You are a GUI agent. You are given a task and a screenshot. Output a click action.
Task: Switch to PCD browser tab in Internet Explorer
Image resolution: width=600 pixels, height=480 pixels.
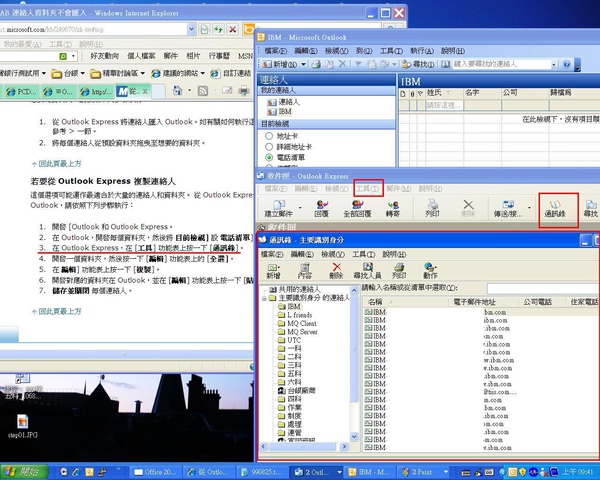(21, 91)
